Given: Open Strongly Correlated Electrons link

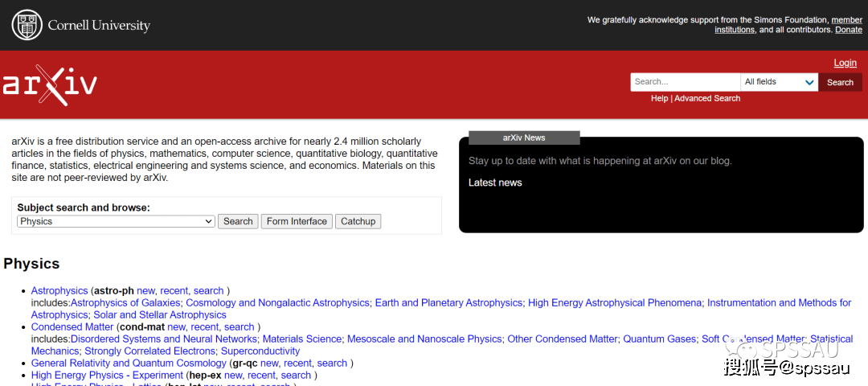Looking at the screenshot, I should pos(149,351).
